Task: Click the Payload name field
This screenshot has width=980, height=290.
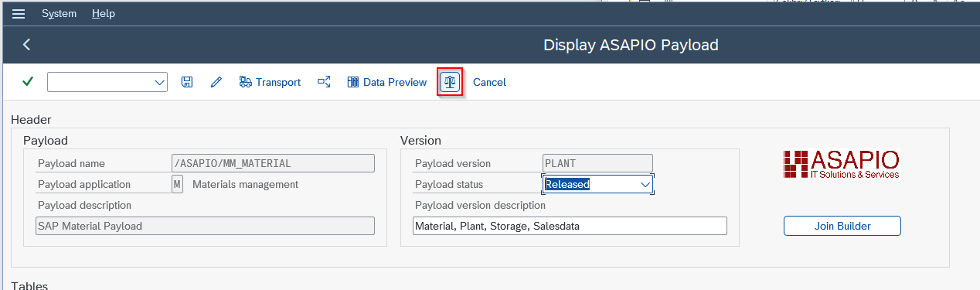Action: pos(273,163)
